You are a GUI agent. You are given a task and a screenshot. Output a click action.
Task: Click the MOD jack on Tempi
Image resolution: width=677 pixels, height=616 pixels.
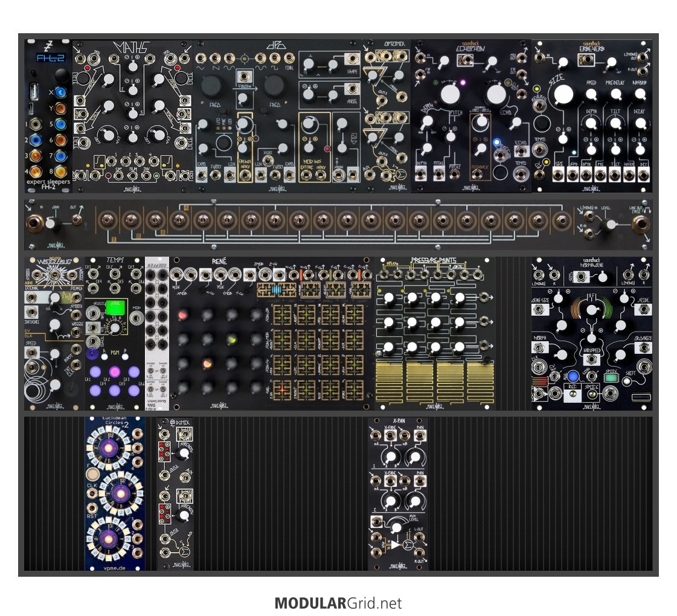click(136, 319)
